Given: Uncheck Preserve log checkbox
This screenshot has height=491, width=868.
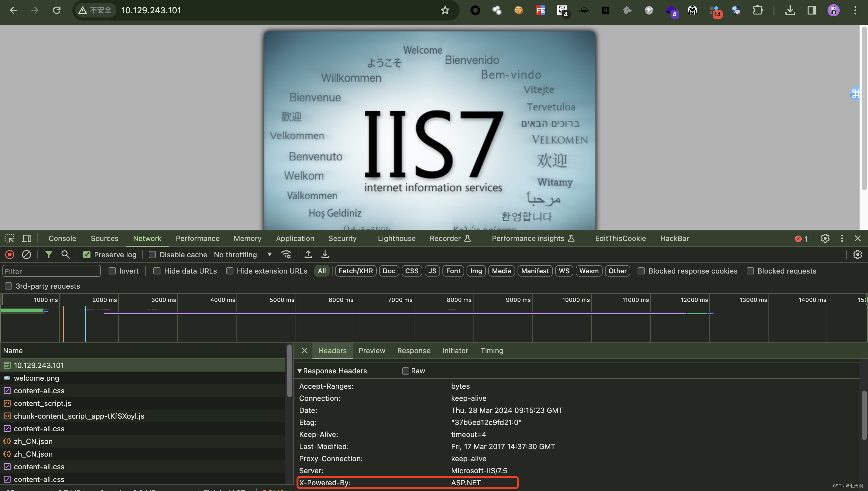Looking at the screenshot, I should 87,255.
